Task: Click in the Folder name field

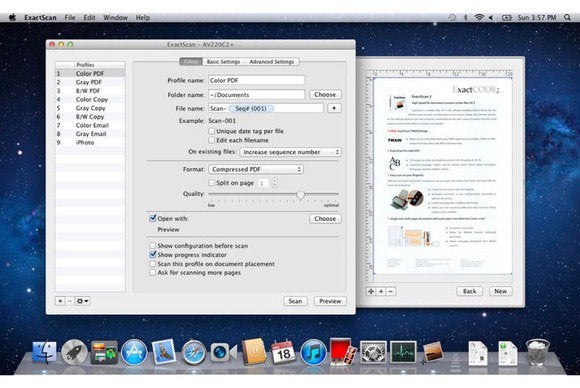Action: pos(256,95)
